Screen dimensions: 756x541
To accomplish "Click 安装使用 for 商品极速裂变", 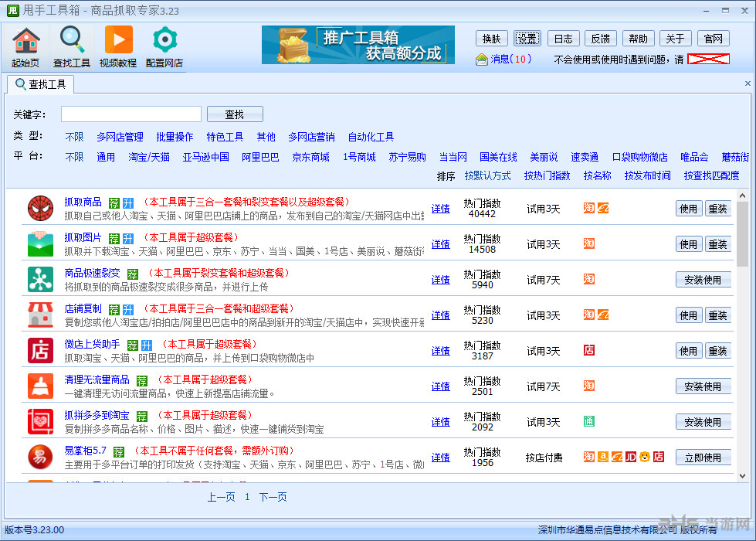I will click(703, 280).
